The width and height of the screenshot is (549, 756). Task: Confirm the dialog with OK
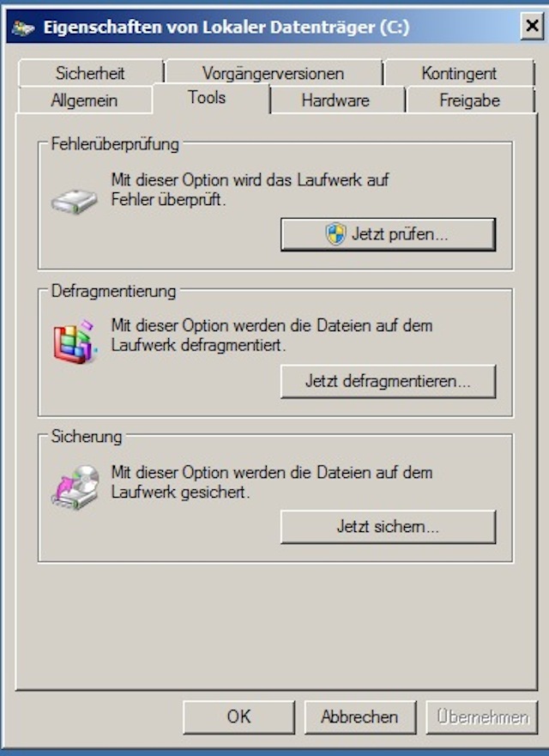238,717
